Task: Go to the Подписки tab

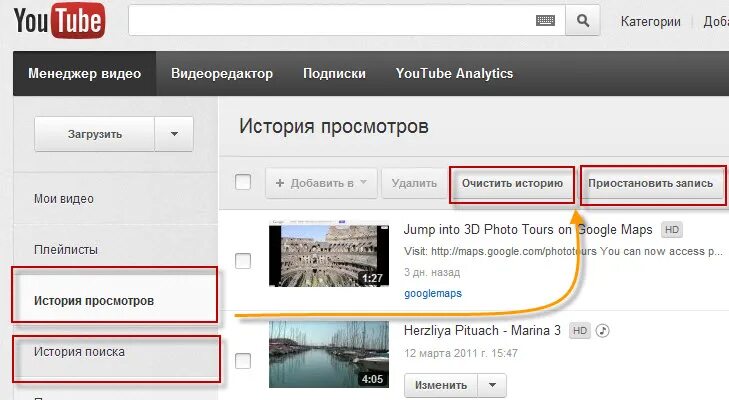Action: [x=334, y=73]
